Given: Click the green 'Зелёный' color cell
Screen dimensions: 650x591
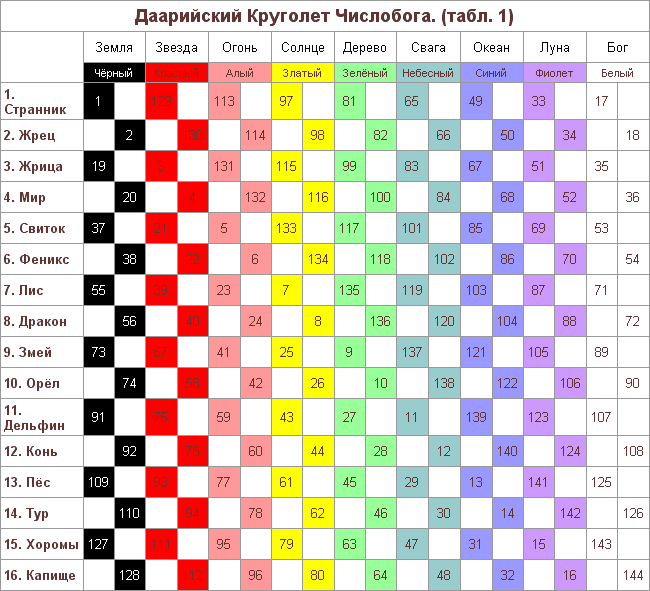Looking at the screenshot, I should point(365,73).
